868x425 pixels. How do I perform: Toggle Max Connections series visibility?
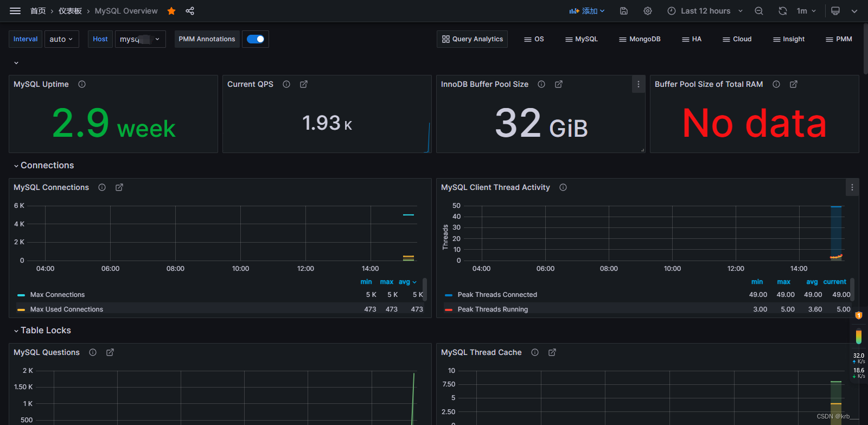[58, 295]
